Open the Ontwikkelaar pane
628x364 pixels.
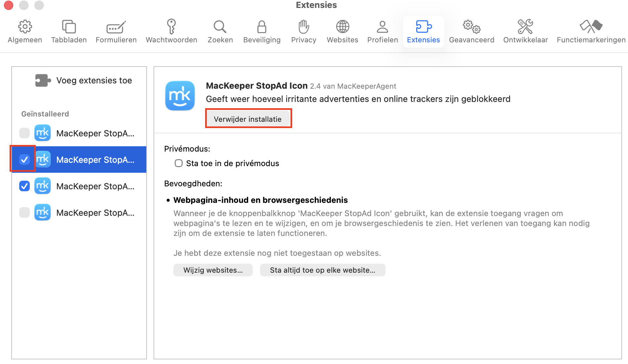525,31
